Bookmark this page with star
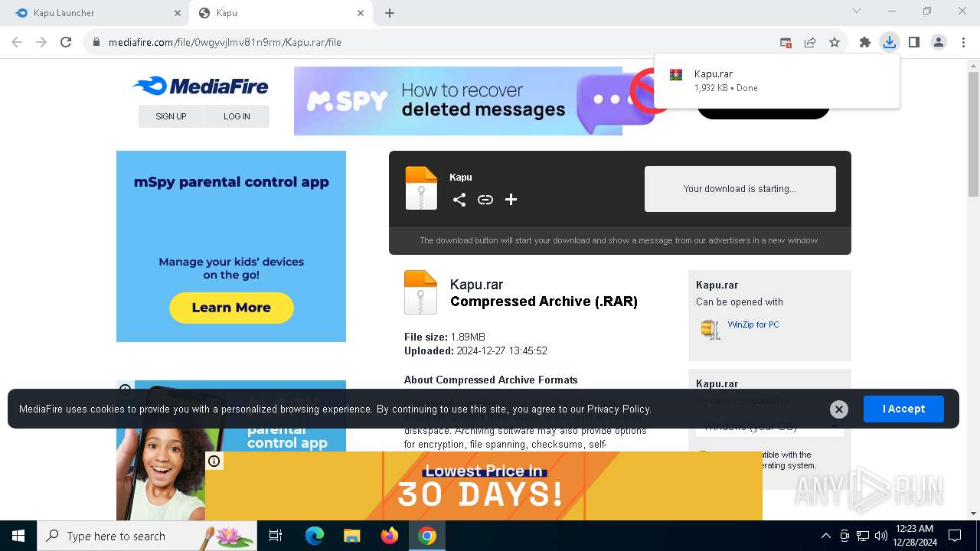This screenshot has width=980, height=551. point(835,43)
